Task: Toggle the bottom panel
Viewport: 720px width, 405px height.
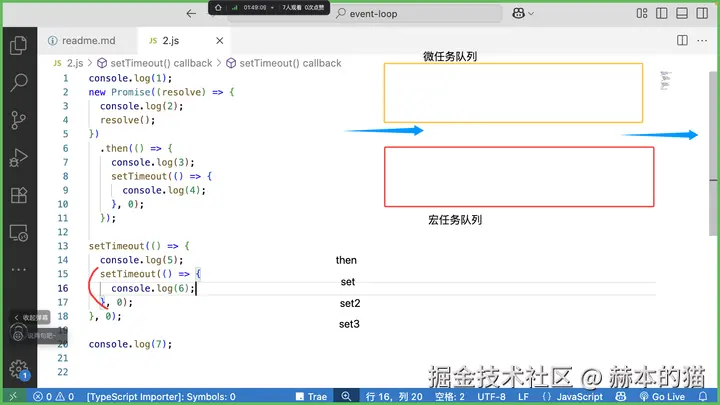Action: point(682,13)
